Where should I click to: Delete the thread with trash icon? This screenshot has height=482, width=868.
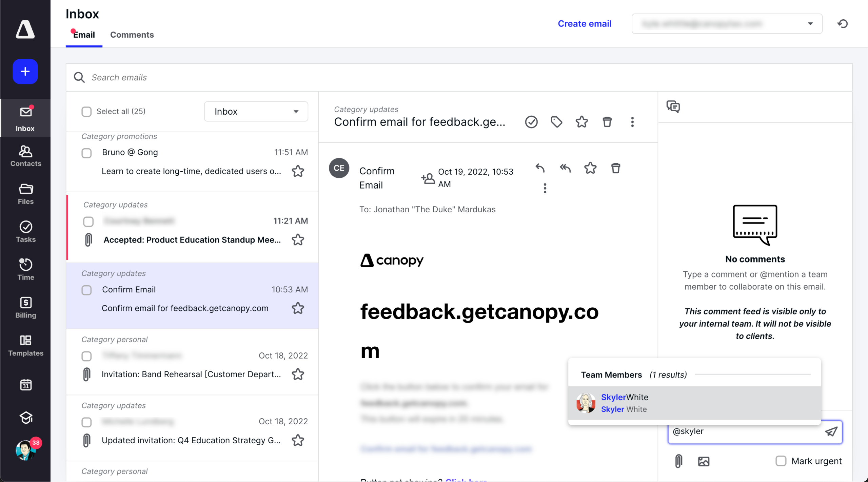point(607,122)
